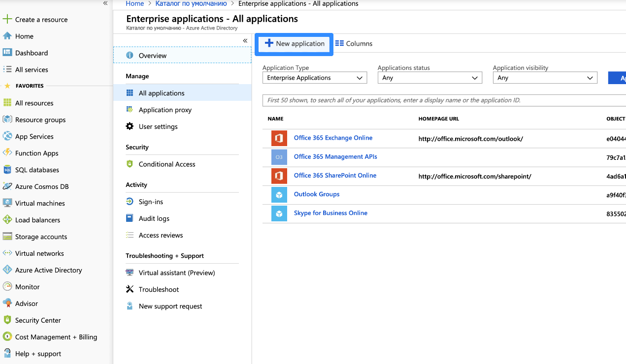Click the Monitor gauge icon
The height and width of the screenshot is (364, 626).
[x=7, y=287]
